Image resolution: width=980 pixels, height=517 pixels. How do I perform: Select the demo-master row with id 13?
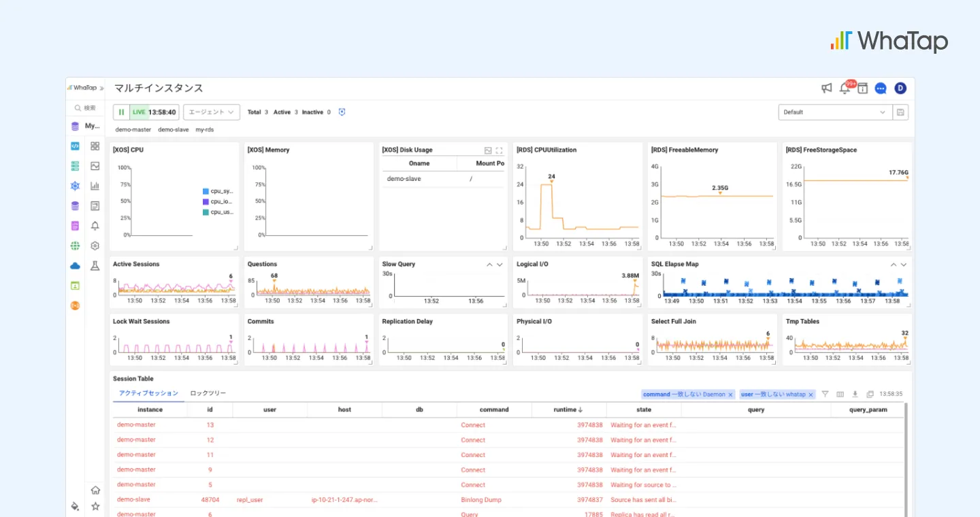[x=509, y=424]
